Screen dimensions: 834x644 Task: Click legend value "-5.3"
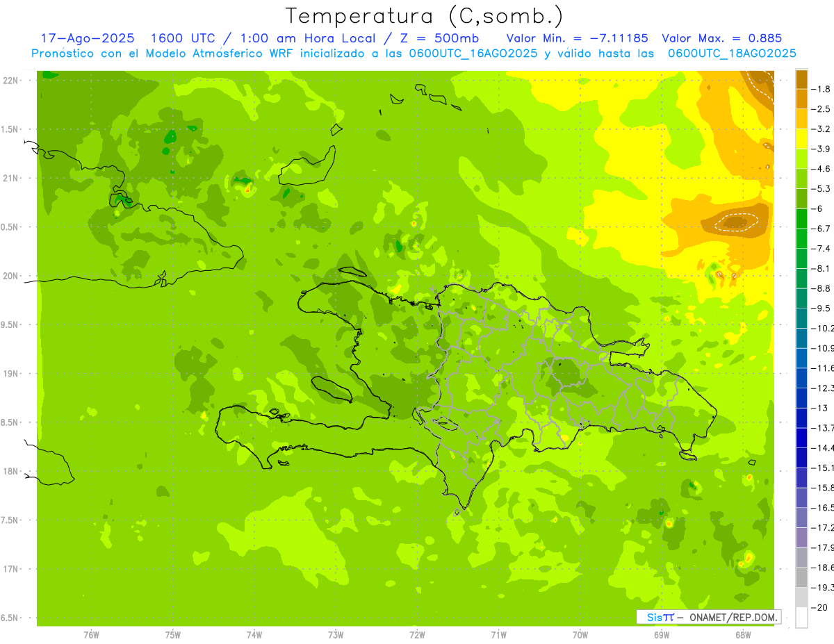(x=821, y=189)
